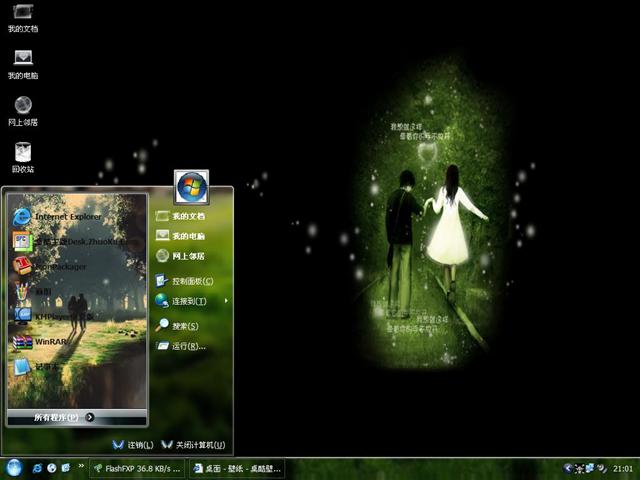Click the user picture with the Windows logo
Viewport: 640px width, 480px height.
coord(191,187)
